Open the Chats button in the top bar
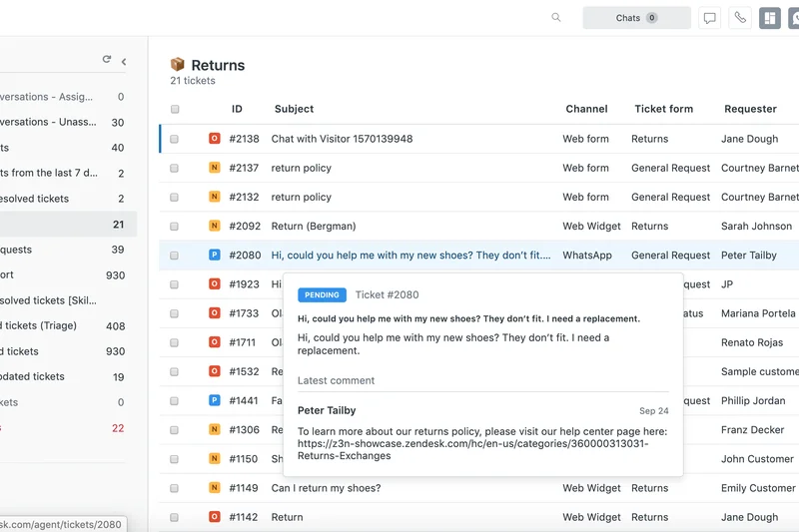Viewport: 799px width, 532px height. pos(636,18)
